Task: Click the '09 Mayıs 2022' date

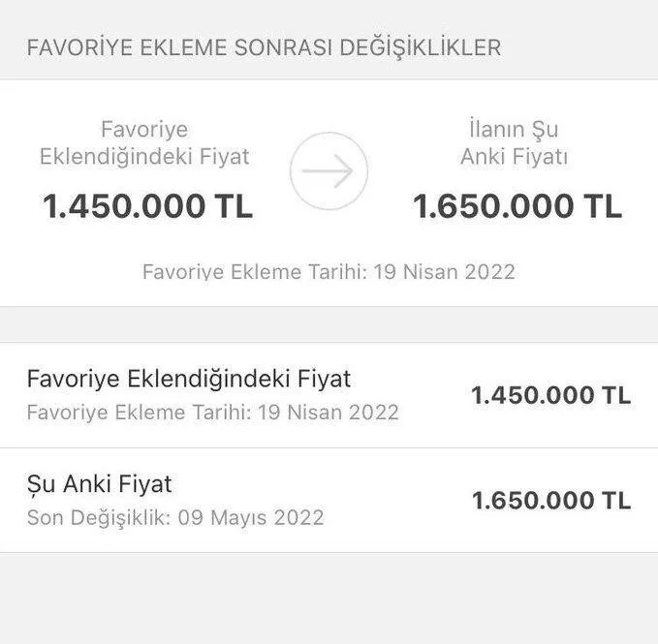Action: (x=249, y=517)
